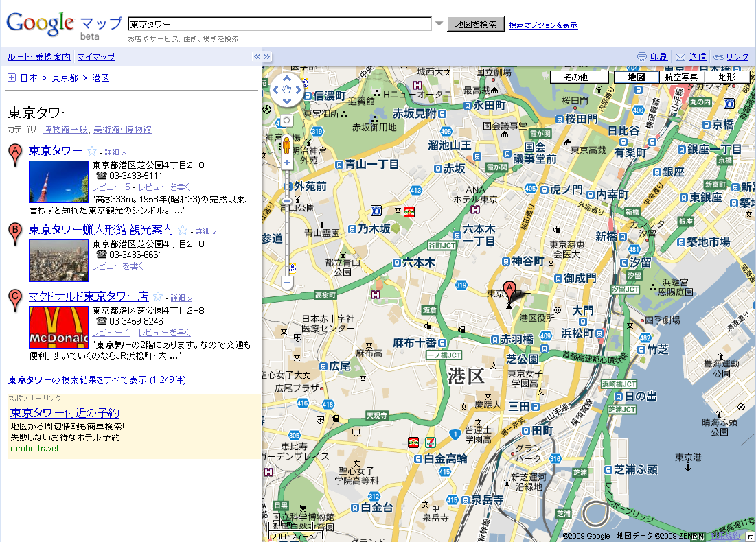Switch to the 地形 terrain view

(727, 77)
